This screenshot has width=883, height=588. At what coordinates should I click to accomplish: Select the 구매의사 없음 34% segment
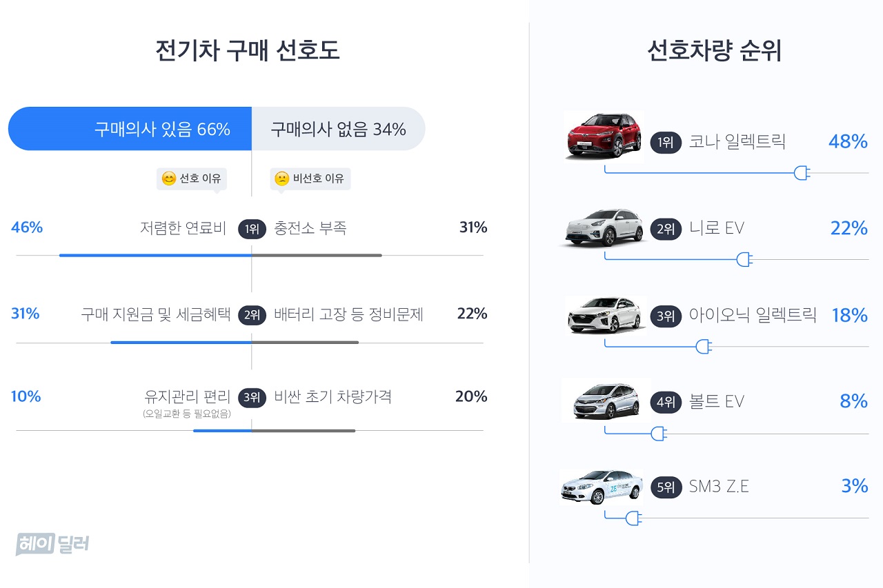tap(338, 129)
